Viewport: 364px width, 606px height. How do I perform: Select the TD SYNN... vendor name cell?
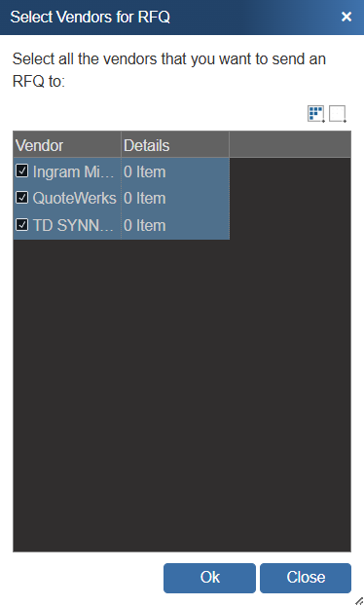(73, 225)
